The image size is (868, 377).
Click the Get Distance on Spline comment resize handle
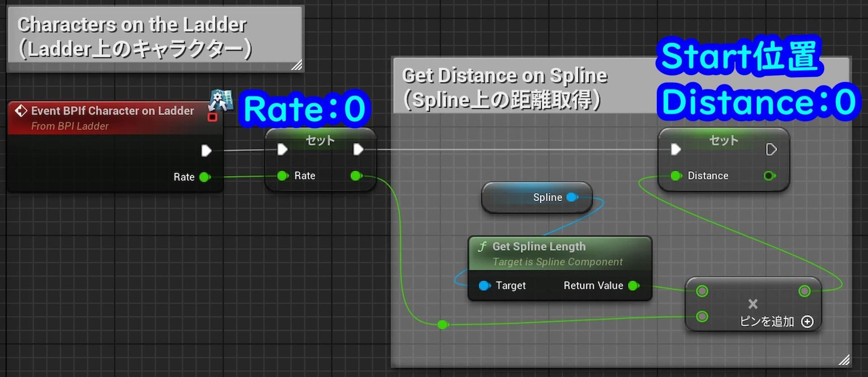coord(844,359)
